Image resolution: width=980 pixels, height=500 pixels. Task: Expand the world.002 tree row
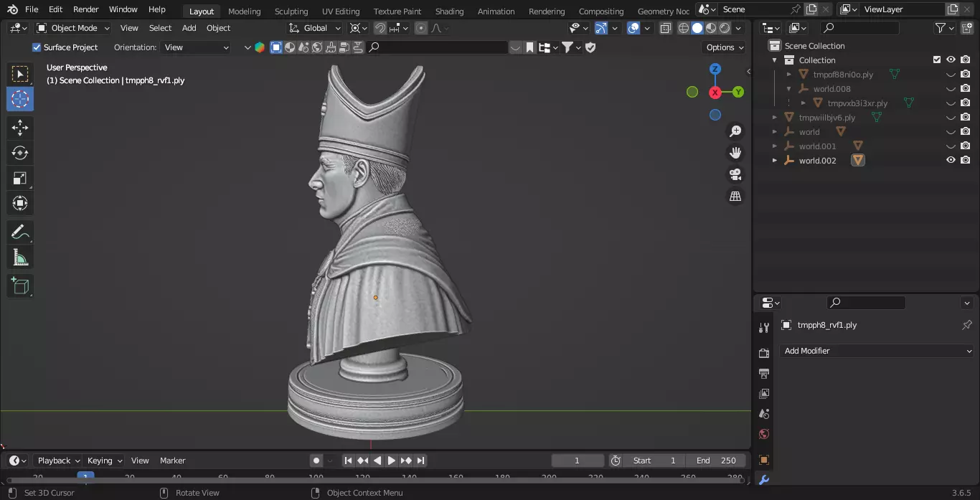(x=775, y=161)
